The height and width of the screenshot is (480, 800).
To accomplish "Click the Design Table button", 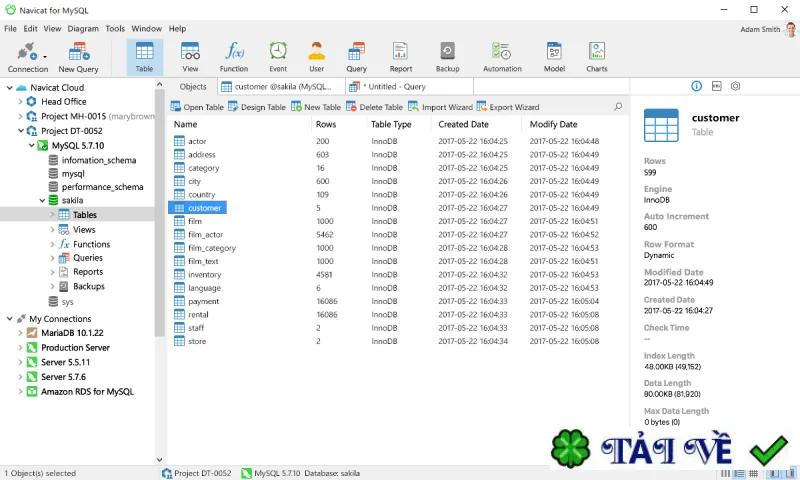I will click(x=257, y=107).
